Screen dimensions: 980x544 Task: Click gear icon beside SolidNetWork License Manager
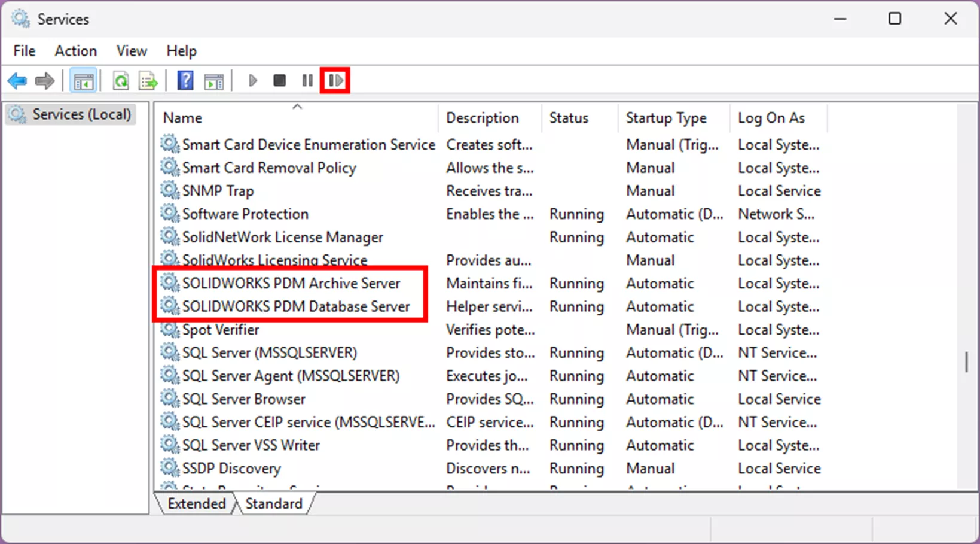(170, 237)
